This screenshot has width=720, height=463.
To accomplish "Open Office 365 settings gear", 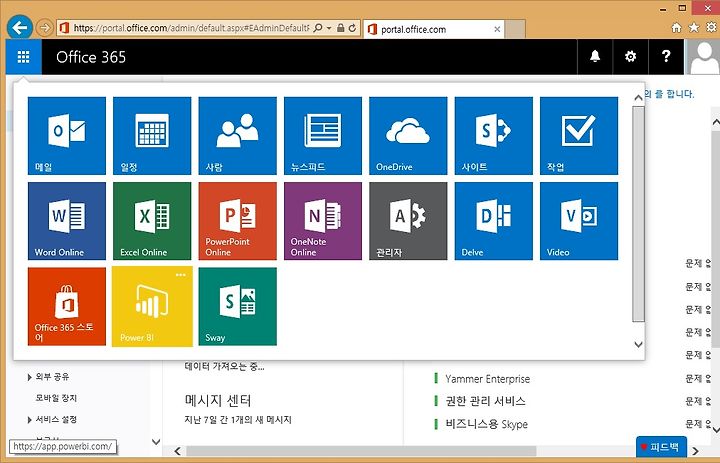I will tap(630, 56).
